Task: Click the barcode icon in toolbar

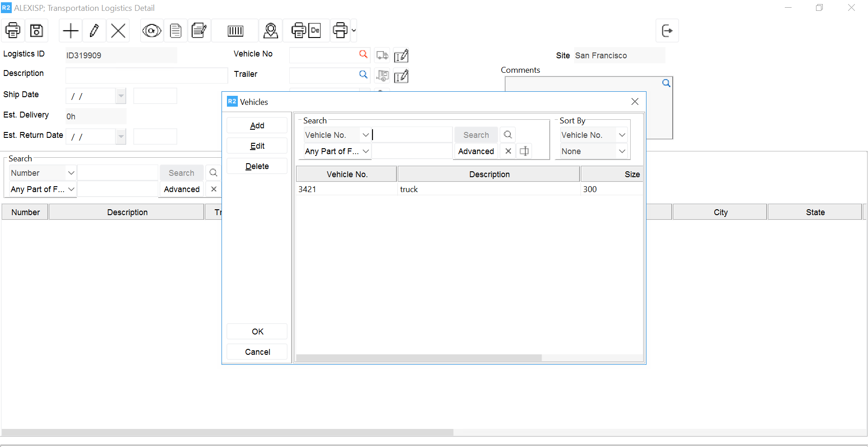Action: 235,31
